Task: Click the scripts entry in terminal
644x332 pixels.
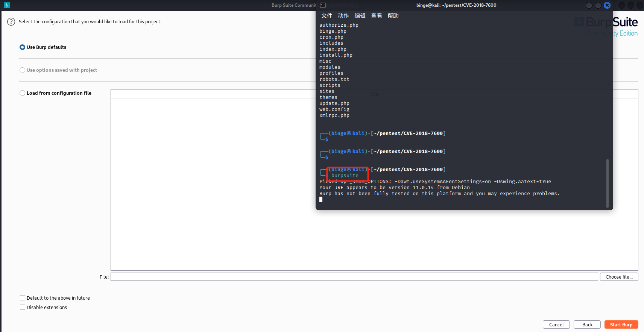Action: [x=330, y=85]
